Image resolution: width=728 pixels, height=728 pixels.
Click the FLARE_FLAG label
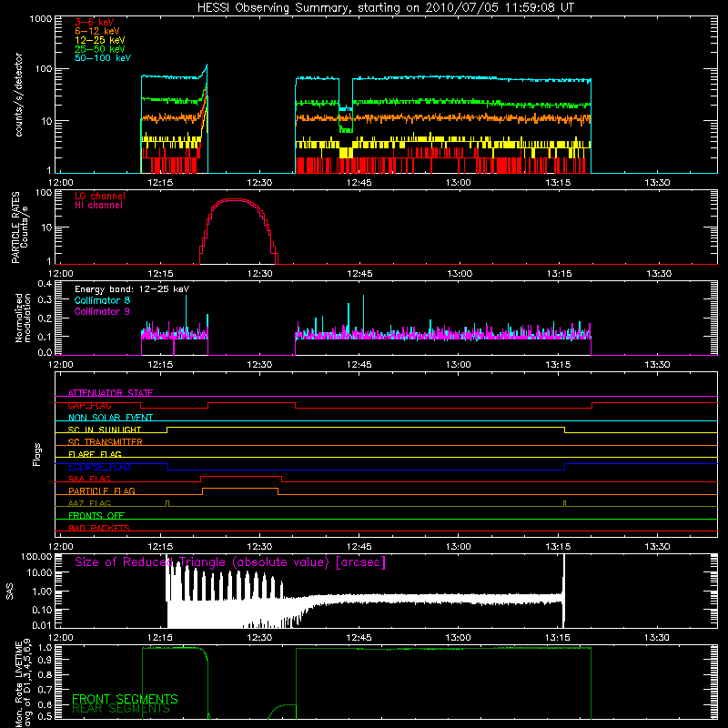coord(95,454)
